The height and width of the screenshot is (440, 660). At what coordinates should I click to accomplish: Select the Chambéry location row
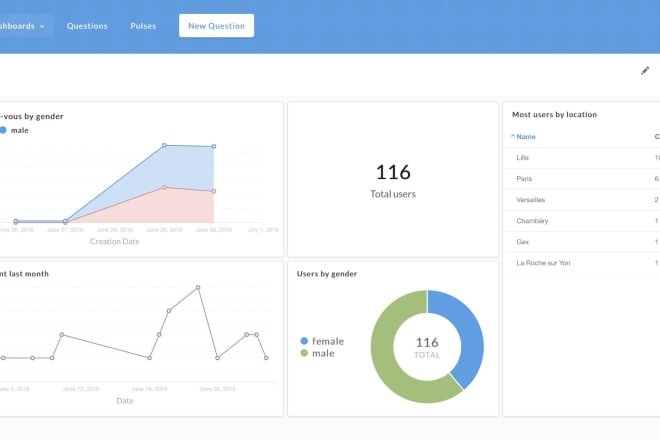(x=581, y=221)
